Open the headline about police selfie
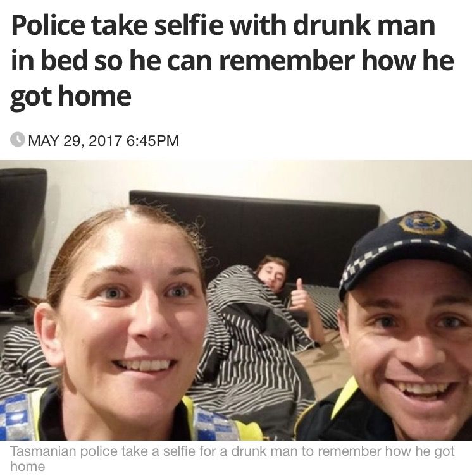Viewport: 472px width, 476px height. click(232, 61)
